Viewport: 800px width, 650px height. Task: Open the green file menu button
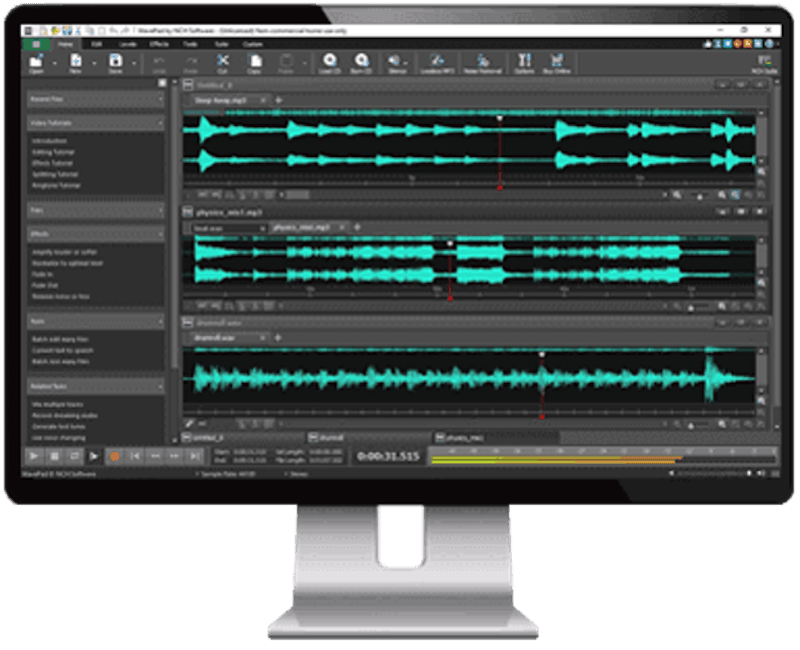(x=36, y=44)
